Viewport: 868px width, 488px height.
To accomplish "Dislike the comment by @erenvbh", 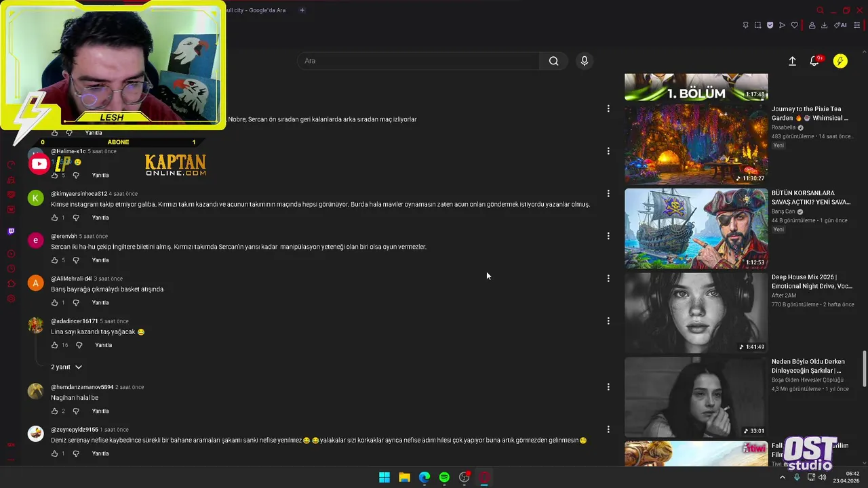I will (x=76, y=260).
